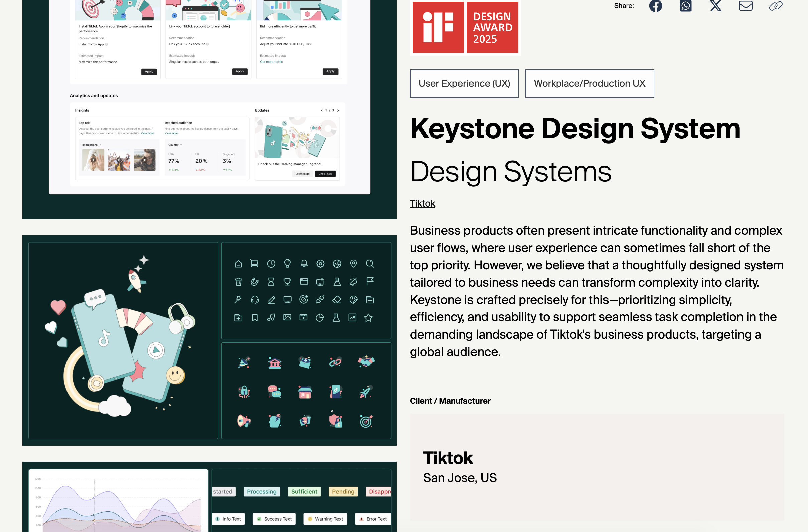Open the Country dropdown
This screenshot has width=808, height=532.
tap(175, 145)
